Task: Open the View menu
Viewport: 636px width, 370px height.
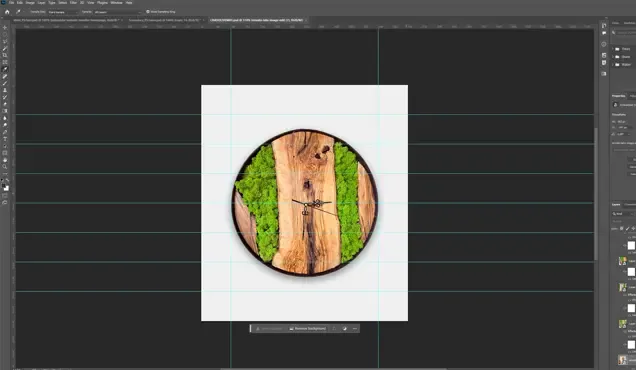Action: [90, 2]
